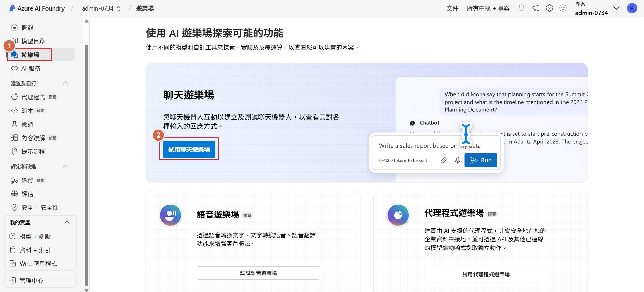Viewport: 644px width, 292px height.
Task: Collapse the 我的資產 section
Action: (67, 222)
